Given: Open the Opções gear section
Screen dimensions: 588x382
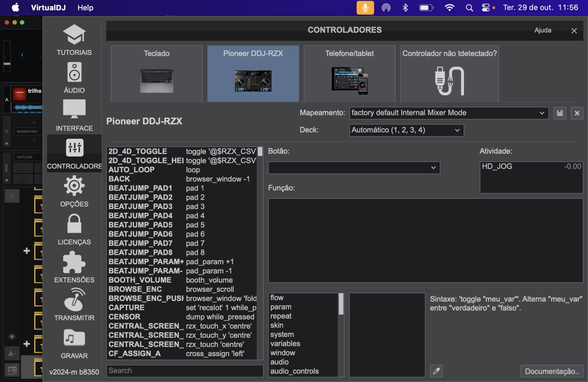Looking at the screenshot, I should 74,192.
